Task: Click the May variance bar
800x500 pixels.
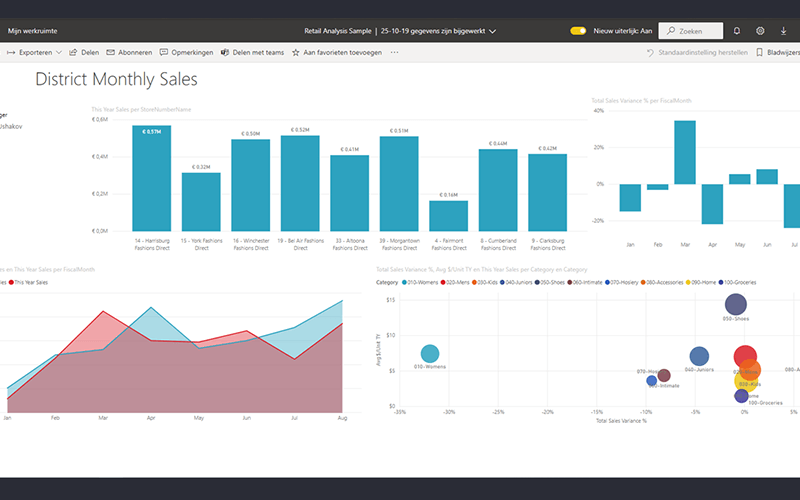Action: click(740, 179)
